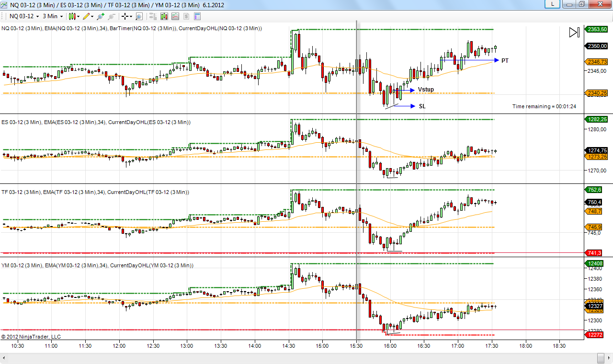The width and height of the screenshot is (613, 364).
Task: Select the NQ 03-12 panel indicator label
Action: click(132, 28)
